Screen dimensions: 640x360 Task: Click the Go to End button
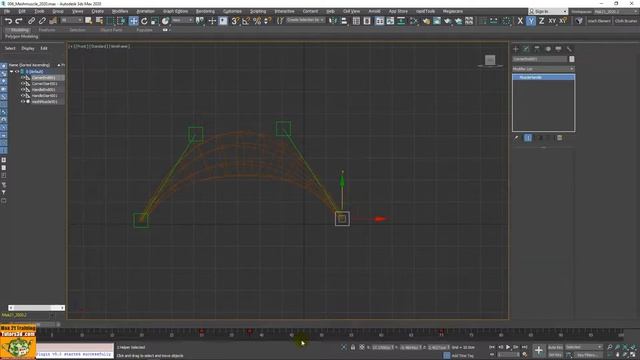click(x=524, y=347)
